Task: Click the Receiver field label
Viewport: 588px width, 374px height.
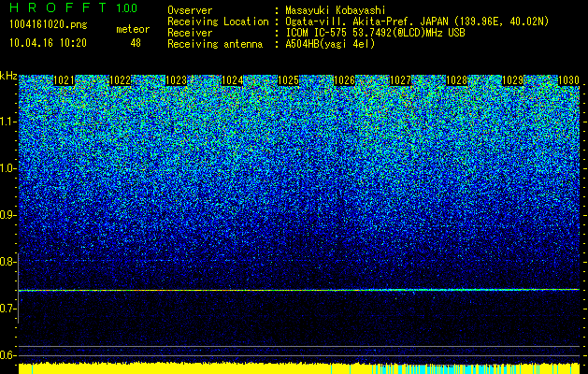Action: click(x=190, y=33)
